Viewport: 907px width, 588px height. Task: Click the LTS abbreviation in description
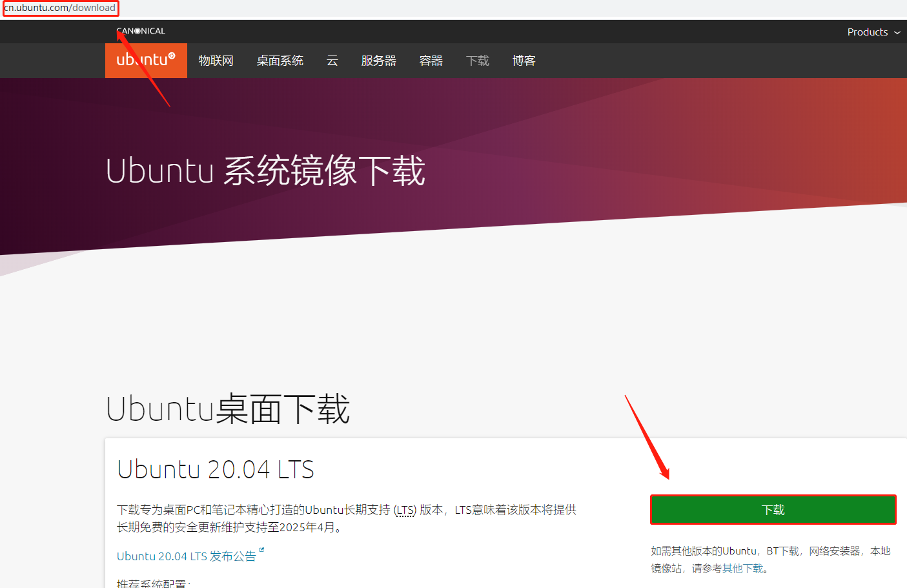(x=405, y=510)
